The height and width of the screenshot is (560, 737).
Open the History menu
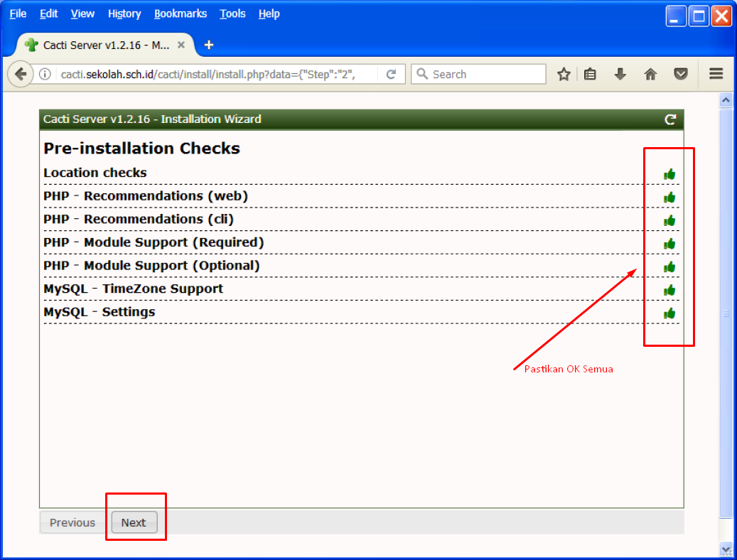[x=124, y=14]
